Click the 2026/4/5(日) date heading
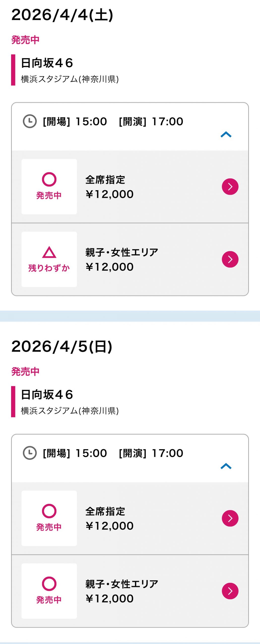Image resolution: width=260 pixels, height=644 pixels. (62, 346)
